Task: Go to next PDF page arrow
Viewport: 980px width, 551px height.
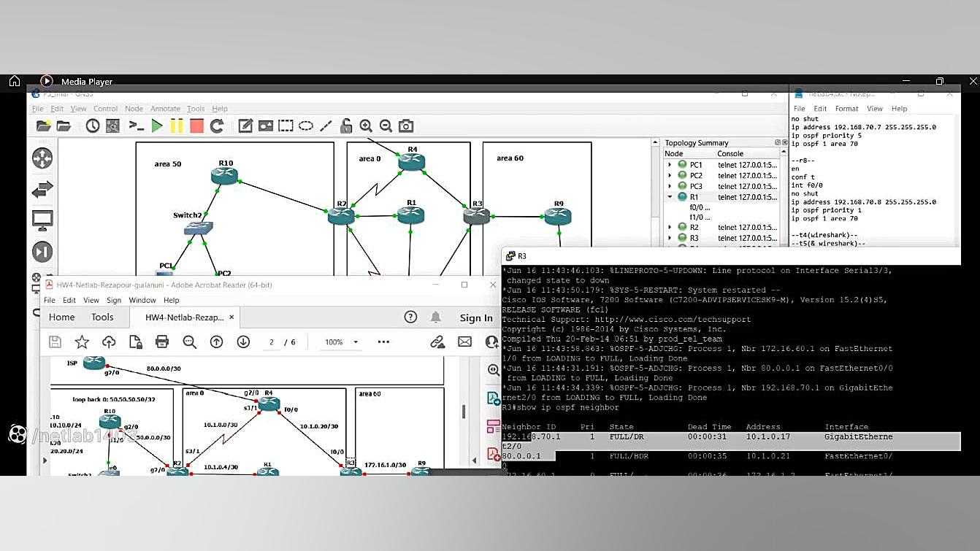Action: pyautogui.click(x=243, y=342)
